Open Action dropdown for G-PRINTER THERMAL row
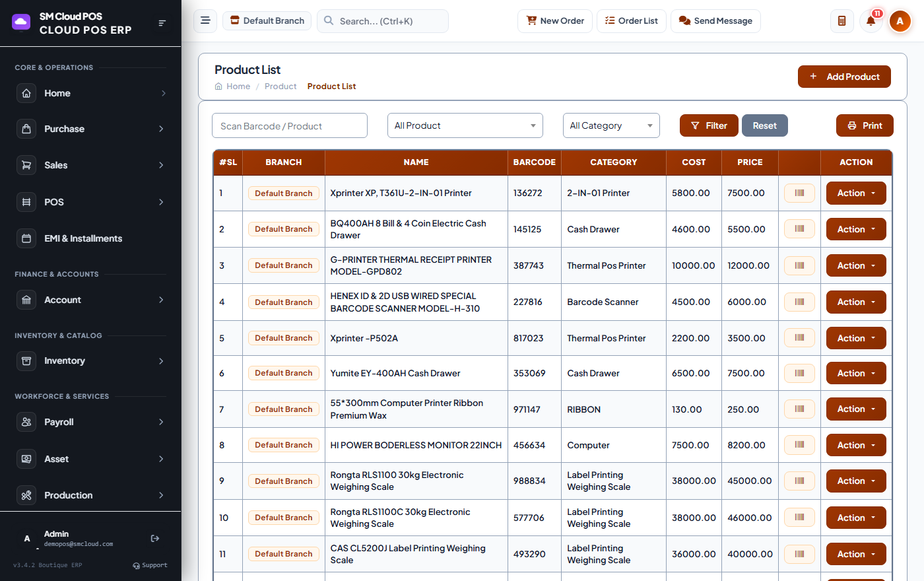Screen dimensions: 924x581 [856, 265]
